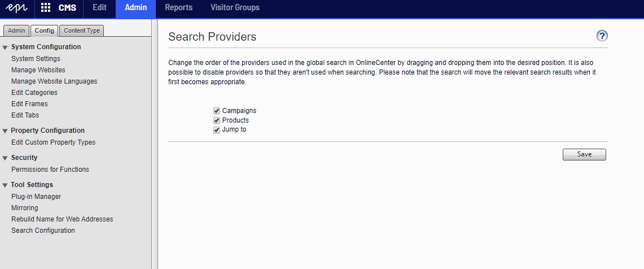644x269 pixels.
Task: Uncheck the Campaigns search provider
Action: tap(217, 111)
